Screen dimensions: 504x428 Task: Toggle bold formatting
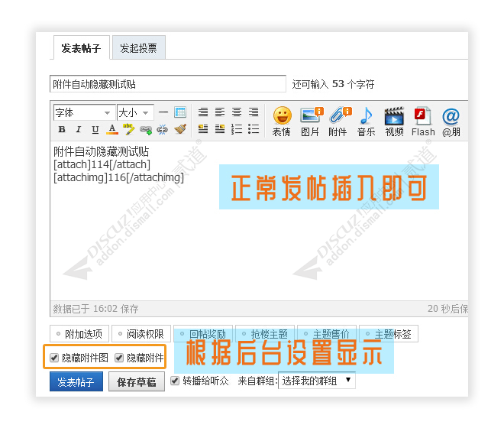pos(62,129)
